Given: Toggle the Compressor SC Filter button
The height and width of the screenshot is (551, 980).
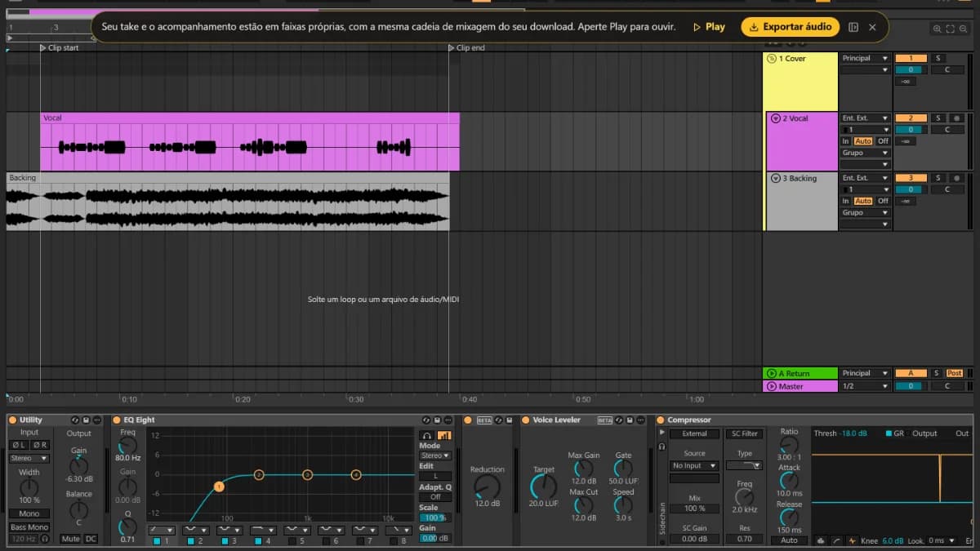Looking at the screenshot, I should [x=744, y=433].
